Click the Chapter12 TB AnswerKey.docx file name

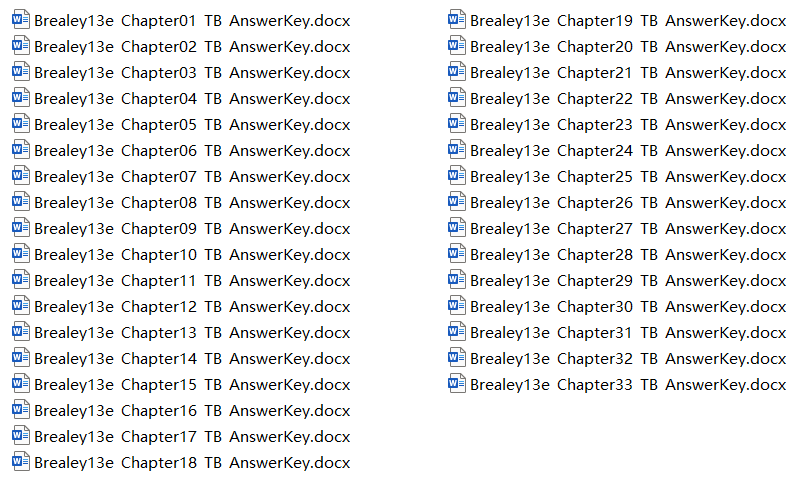192,307
